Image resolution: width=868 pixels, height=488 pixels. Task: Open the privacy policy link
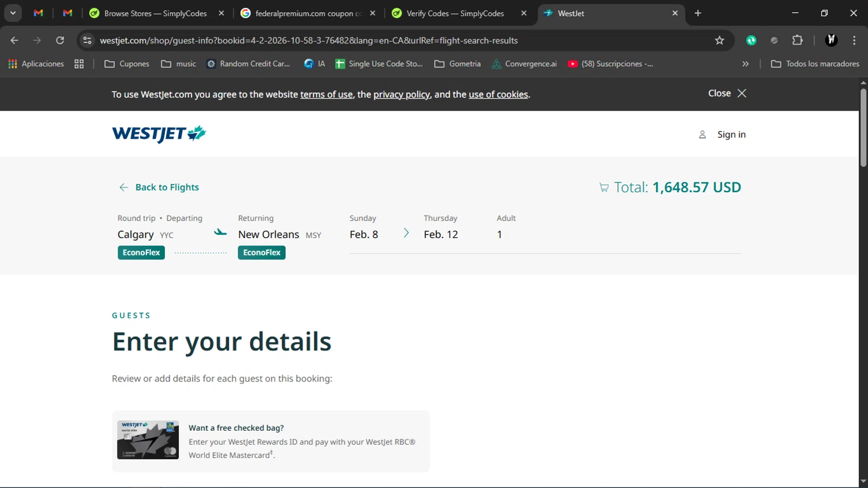tap(402, 94)
